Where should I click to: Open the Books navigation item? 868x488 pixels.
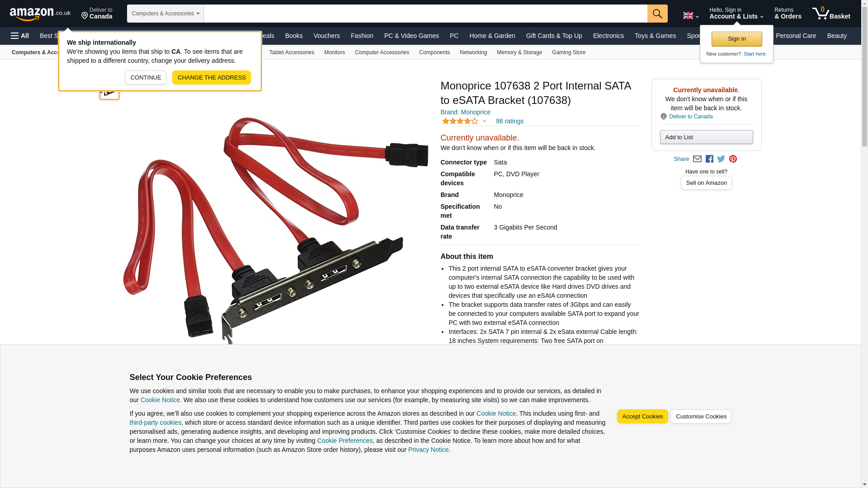click(294, 36)
